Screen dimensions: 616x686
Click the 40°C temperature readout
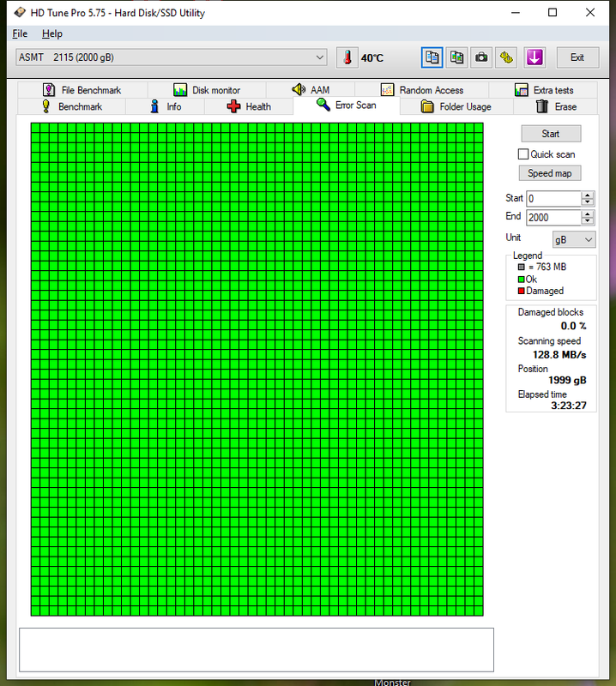[x=372, y=57]
